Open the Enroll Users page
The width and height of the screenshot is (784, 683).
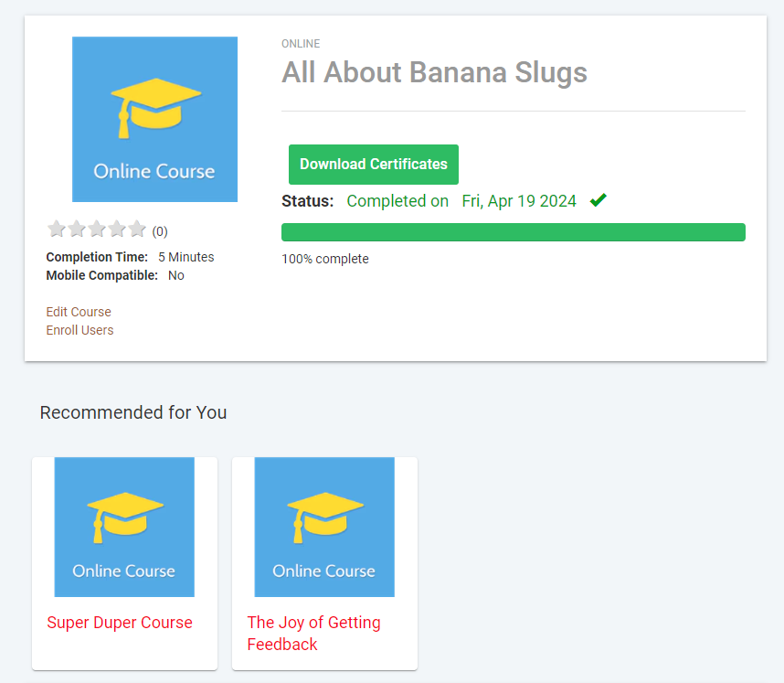79,330
